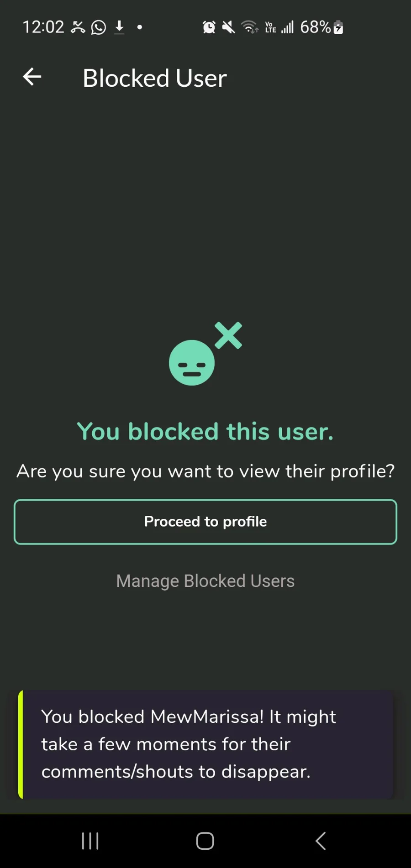
Task: Tap the MewMarissa blocked notification toast
Action: pyautogui.click(x=205, y=744)
